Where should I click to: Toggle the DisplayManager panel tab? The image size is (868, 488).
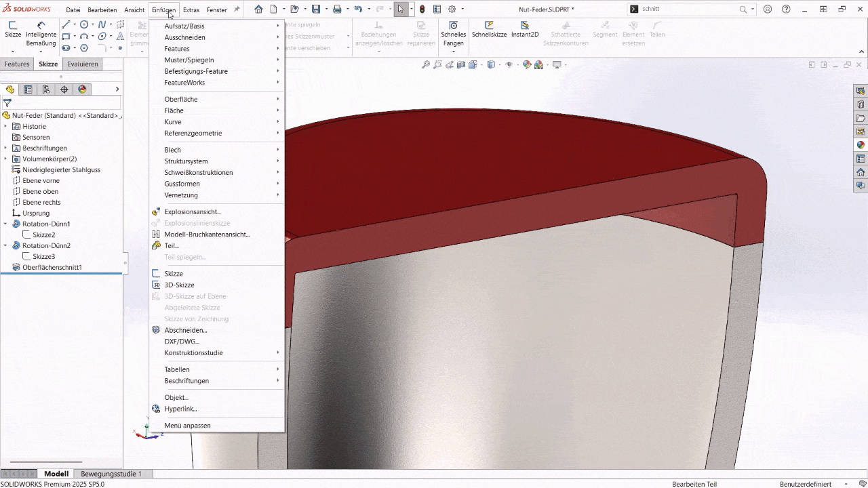coord(82,89)
